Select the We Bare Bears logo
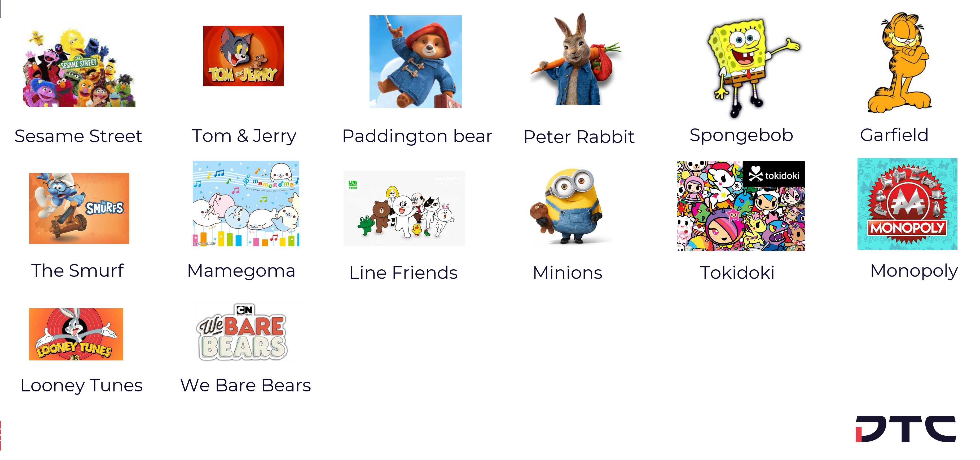This screenshot has width=980, height=460. click(x=243, y=332)
